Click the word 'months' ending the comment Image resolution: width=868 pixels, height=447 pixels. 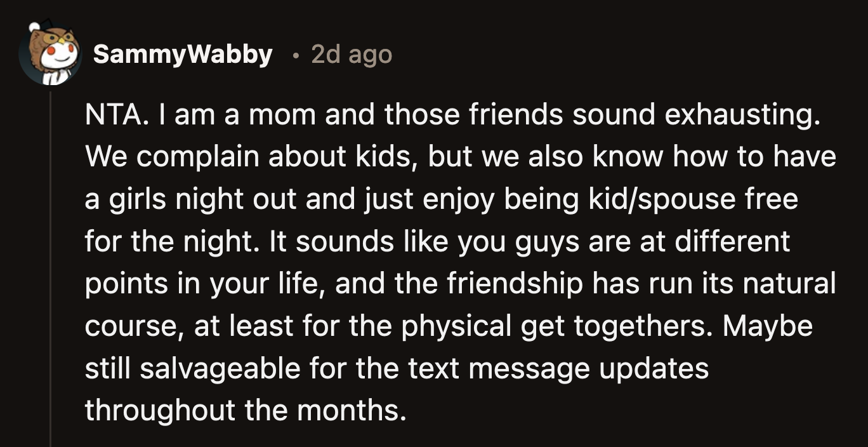point(349,410)
